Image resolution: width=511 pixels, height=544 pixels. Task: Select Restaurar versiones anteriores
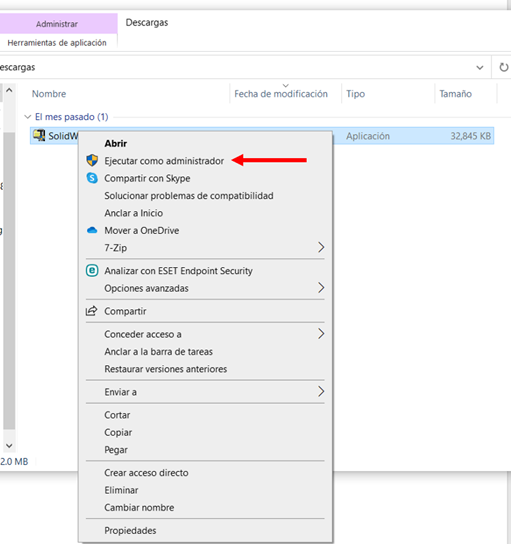[165, 369]
